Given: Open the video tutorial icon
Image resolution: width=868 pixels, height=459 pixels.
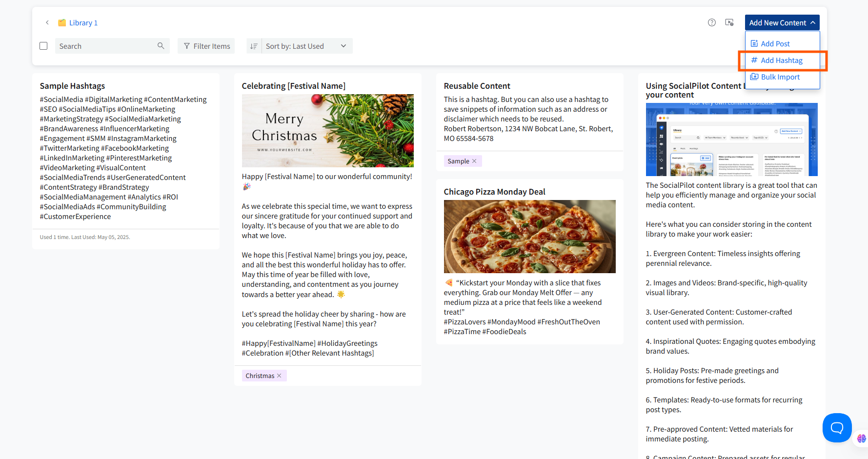Looking at the screenshot, I should click(x=729, y=22).
